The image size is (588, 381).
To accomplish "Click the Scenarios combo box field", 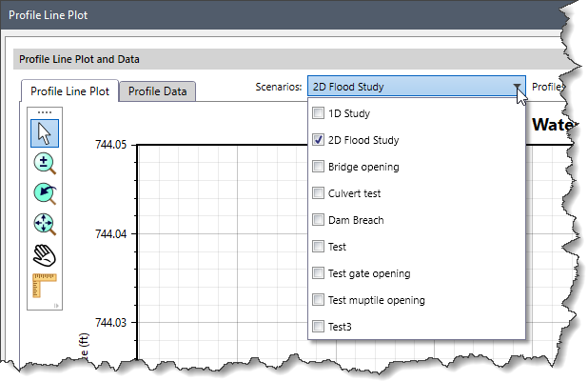I will pyautogui.click(x=409, y=87).
